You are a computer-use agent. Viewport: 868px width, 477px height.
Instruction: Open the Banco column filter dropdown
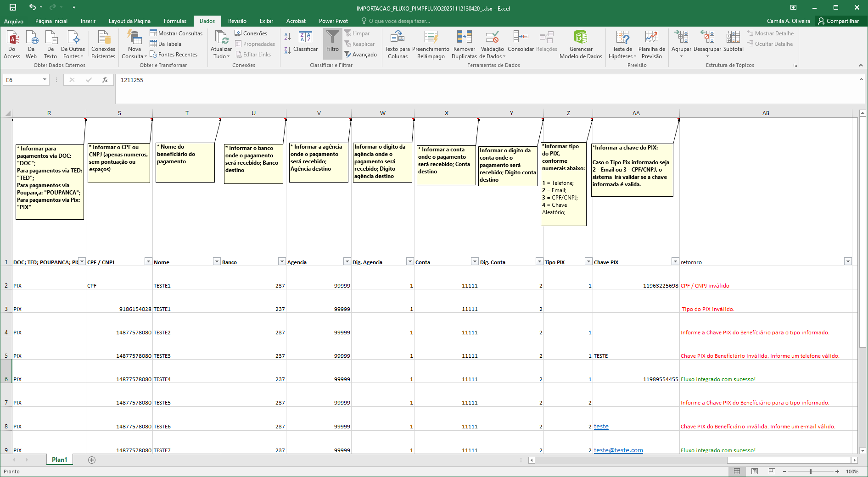(x=282, y=261)
